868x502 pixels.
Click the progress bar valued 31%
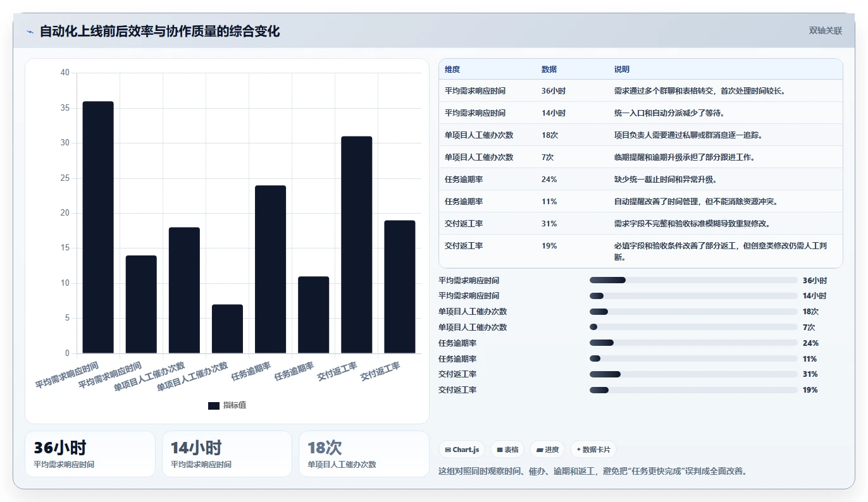[693, 374]
